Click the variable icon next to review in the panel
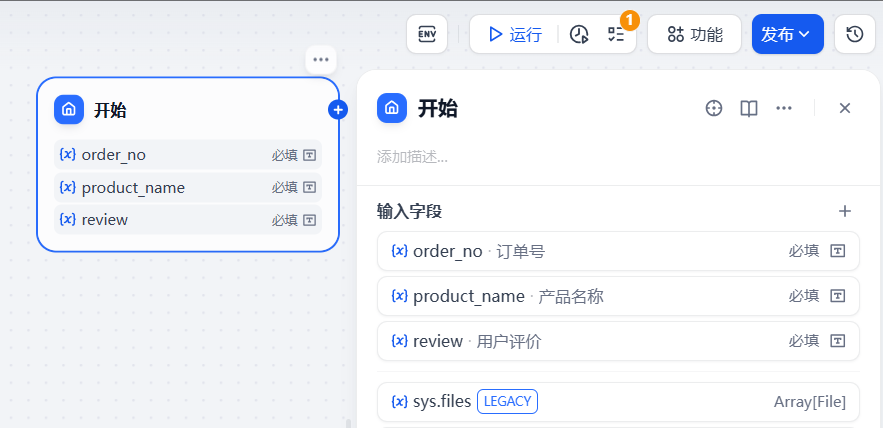The height and width of the screenshot is (428, 883). [x=399, y=341]
